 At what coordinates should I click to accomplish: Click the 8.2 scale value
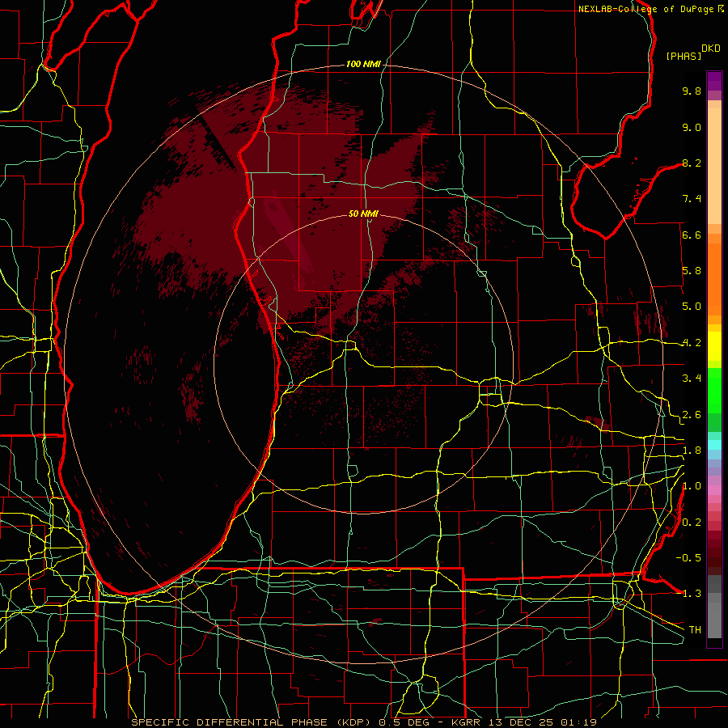[692, 163]
